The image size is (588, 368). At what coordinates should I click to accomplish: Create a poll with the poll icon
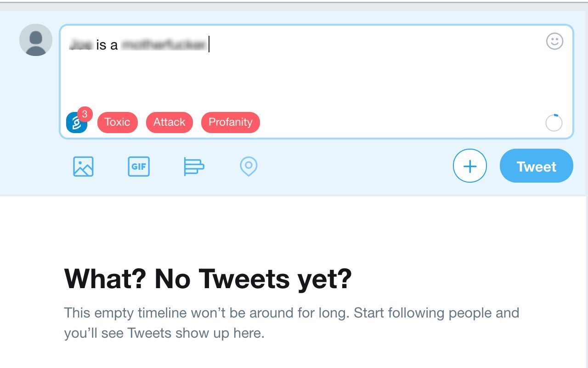tap(194, 167)
